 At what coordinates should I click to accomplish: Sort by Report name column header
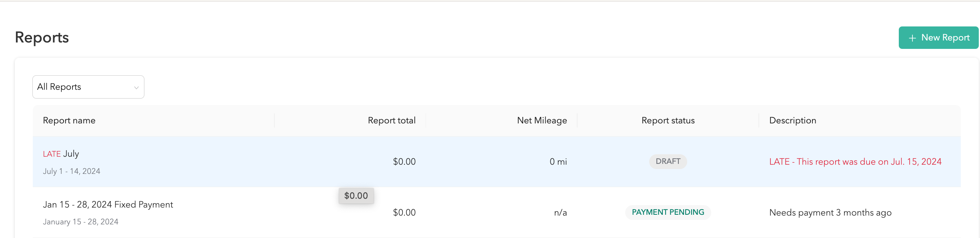coord(69,121)
